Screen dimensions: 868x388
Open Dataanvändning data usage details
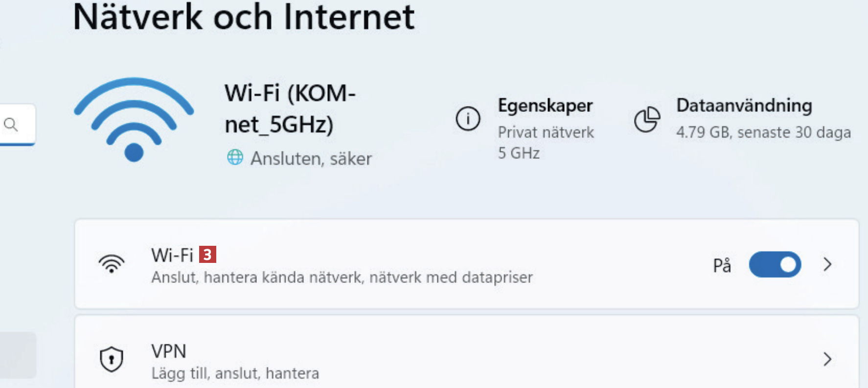[x=744, y=106]
